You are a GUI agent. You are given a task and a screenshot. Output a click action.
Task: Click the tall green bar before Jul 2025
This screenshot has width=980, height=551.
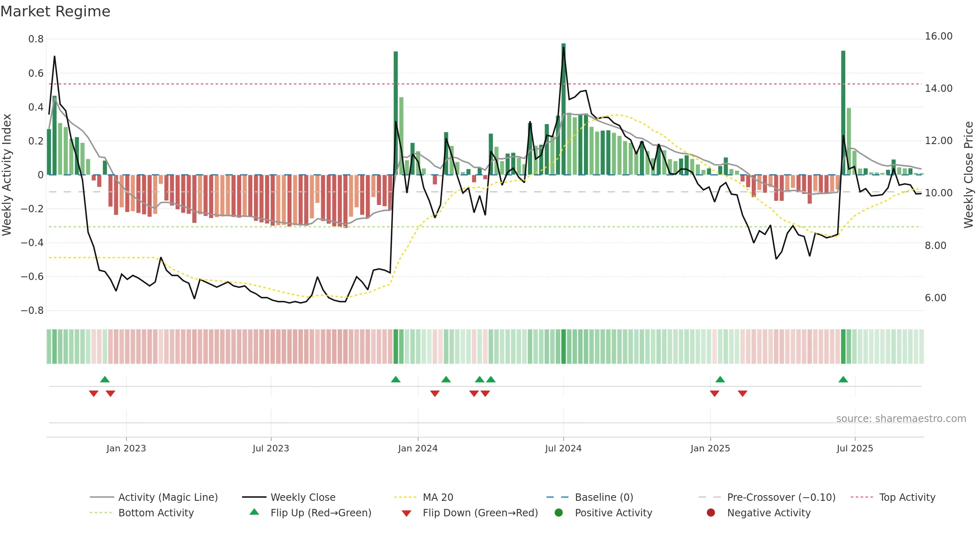[843, 113]
